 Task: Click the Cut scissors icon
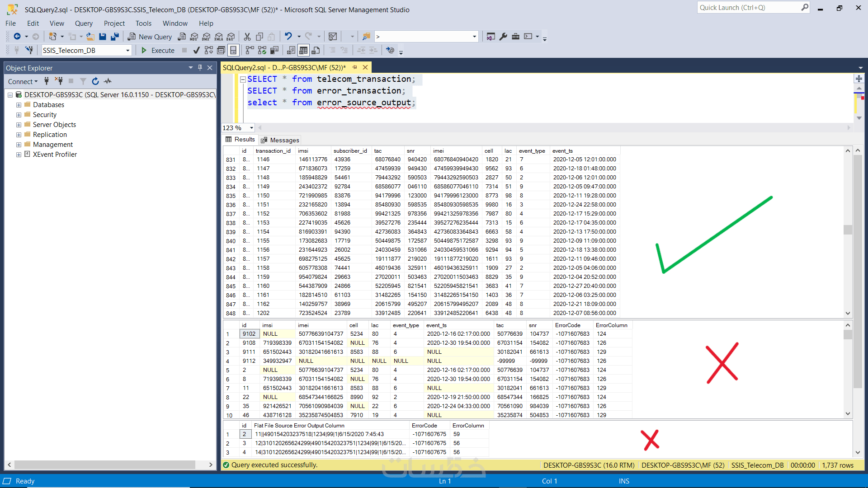pyautogui.click(x=247, y=37)
